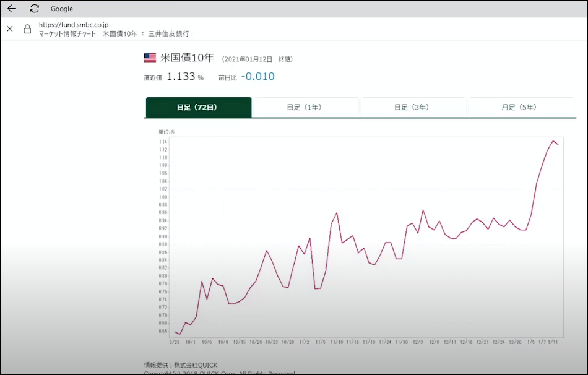Click the 11/10 x-axis label
The image size is (588, 375).
click(x=336, y=342)
